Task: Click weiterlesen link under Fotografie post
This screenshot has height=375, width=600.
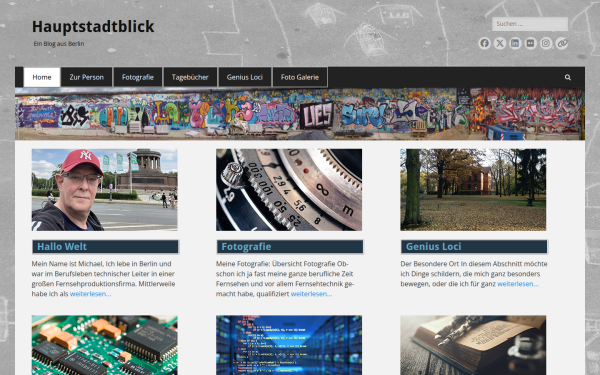Action: [311, 294]
